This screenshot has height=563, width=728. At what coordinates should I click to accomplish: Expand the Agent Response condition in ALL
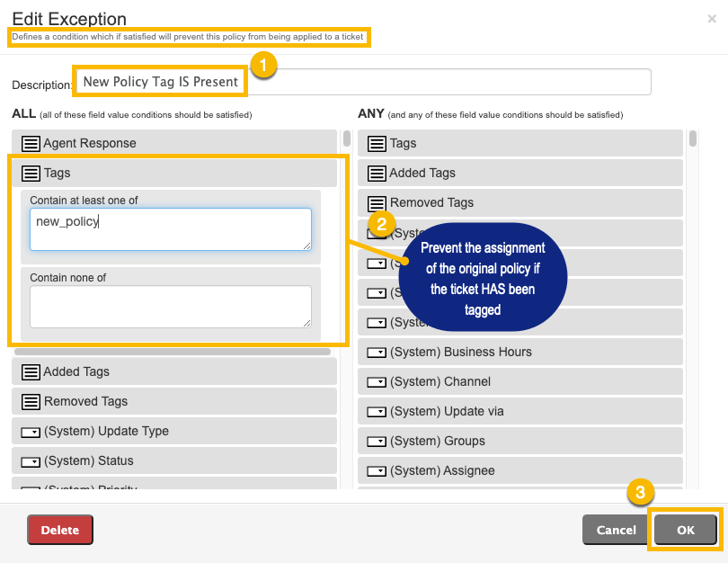[x=174, y=143]
